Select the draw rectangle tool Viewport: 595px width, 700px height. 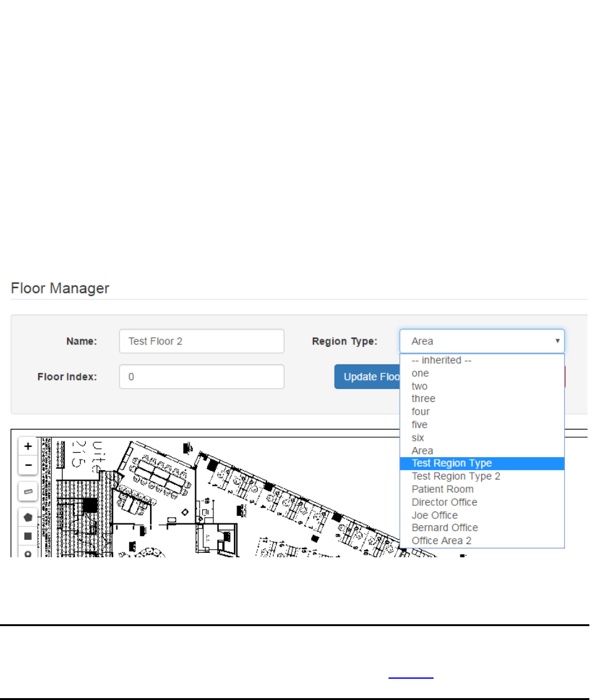point(28,536)
